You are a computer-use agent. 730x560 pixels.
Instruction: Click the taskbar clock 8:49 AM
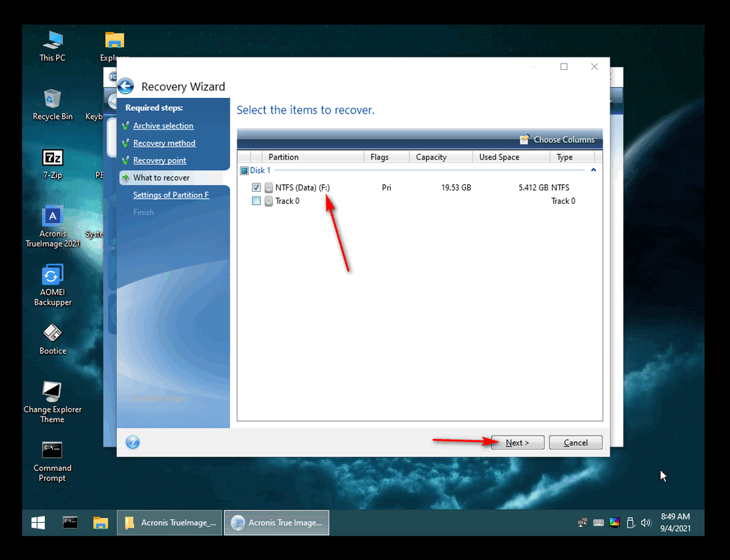(675, 517)
